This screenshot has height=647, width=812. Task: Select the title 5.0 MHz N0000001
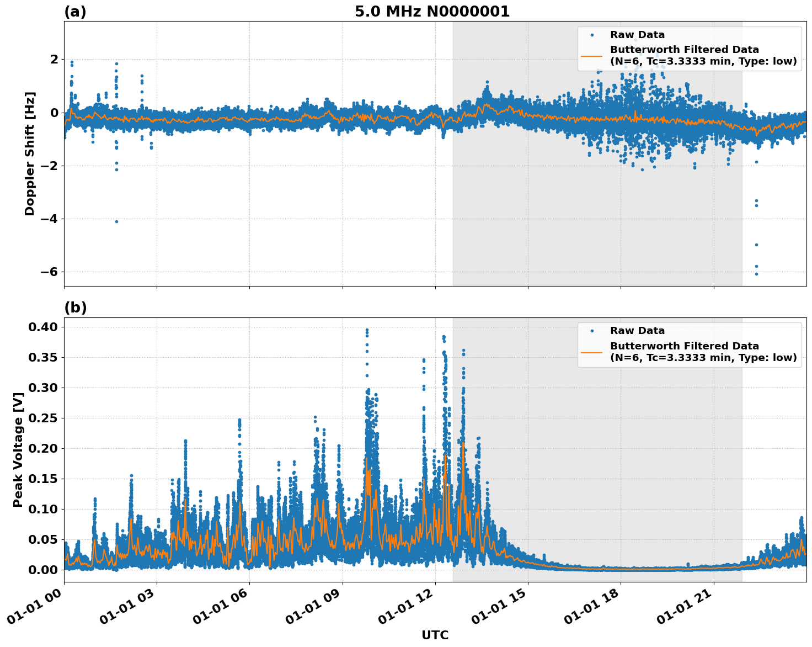point(433,11)
